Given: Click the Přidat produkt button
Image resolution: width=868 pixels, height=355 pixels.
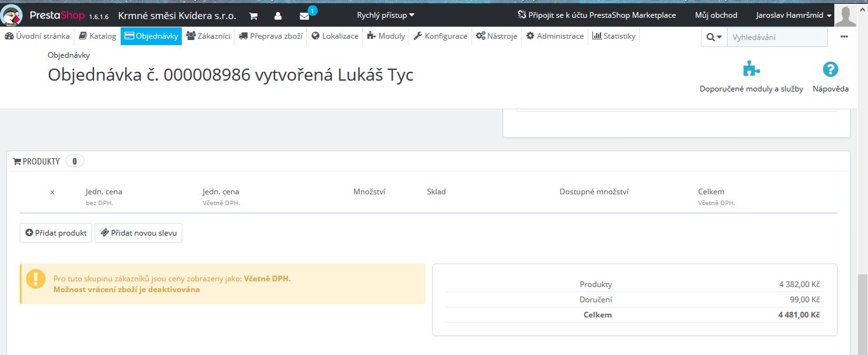Looking at the screenshot, I should coord(56,233).
